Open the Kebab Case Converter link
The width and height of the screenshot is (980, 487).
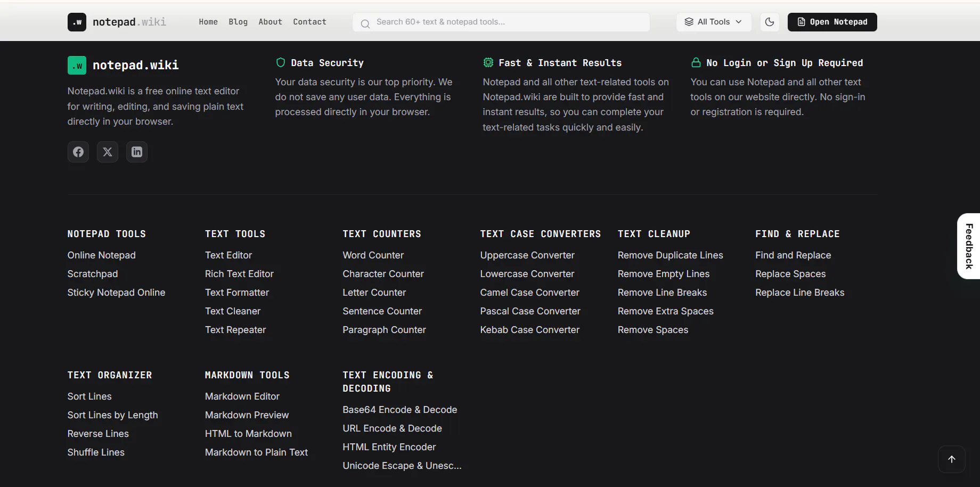pos(530,330)
